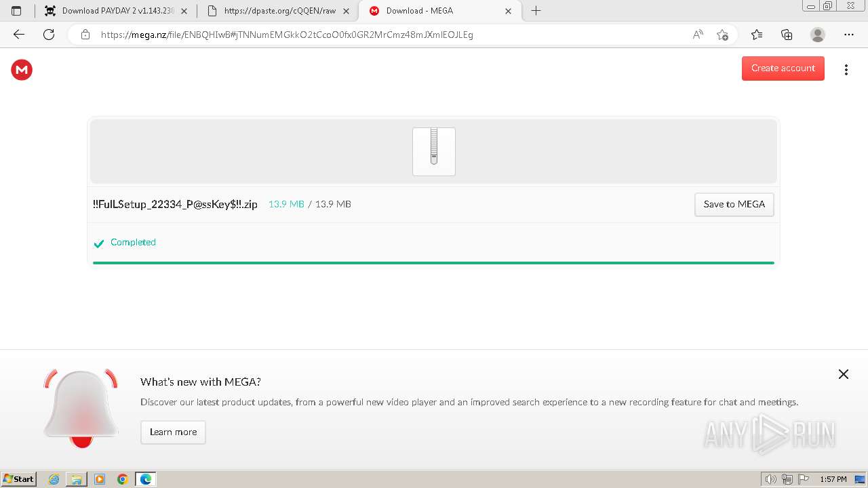Go back to the previous page

tap(19, 35)
